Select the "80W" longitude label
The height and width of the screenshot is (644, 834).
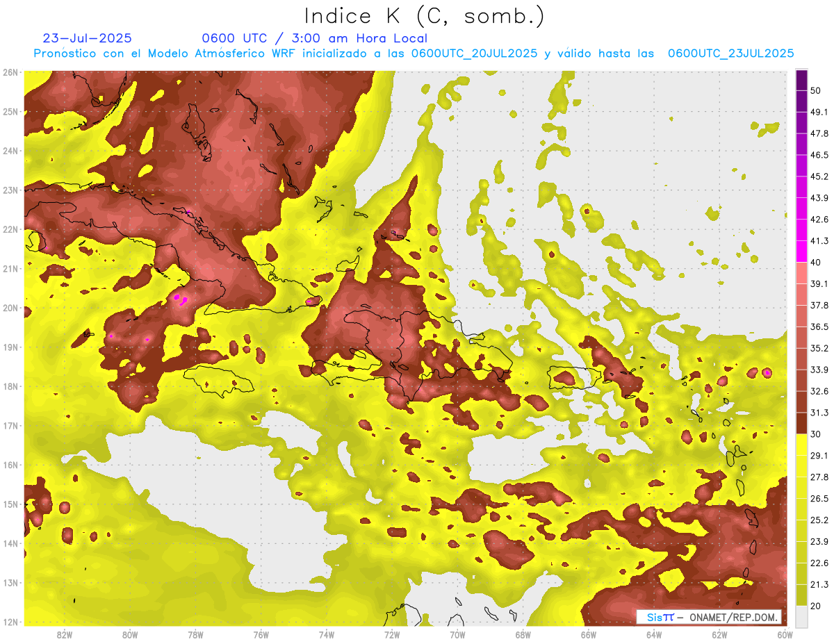pyautogui.click(x=129, y=634)
